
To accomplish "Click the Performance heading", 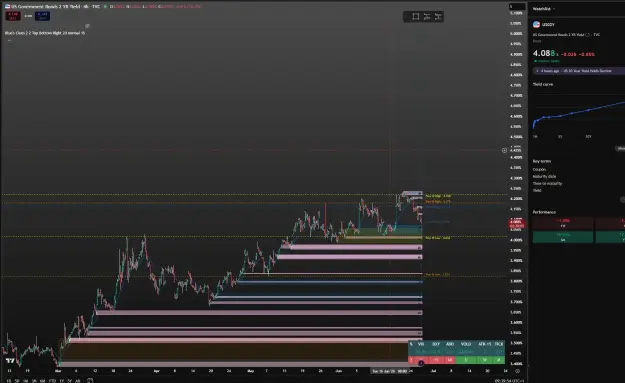I will coord(544,212).
